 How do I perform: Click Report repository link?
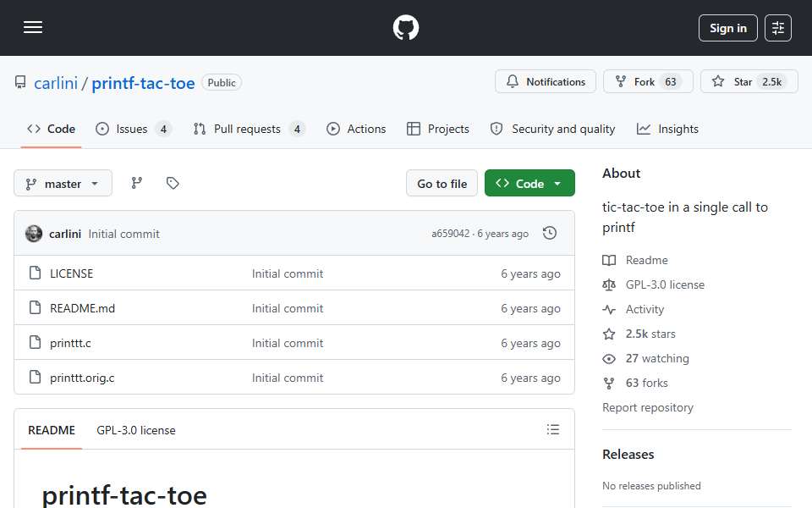647,407
